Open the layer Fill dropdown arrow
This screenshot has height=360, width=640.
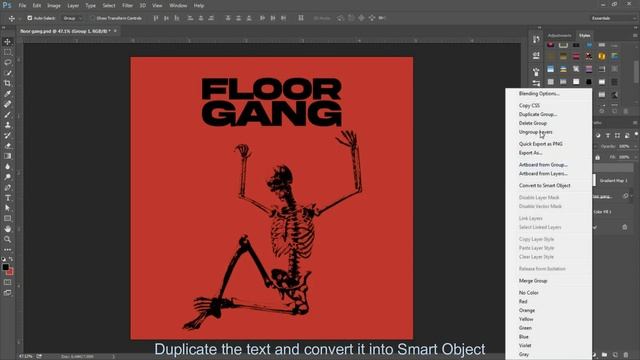pyautogui.click(x=635, y=157)
